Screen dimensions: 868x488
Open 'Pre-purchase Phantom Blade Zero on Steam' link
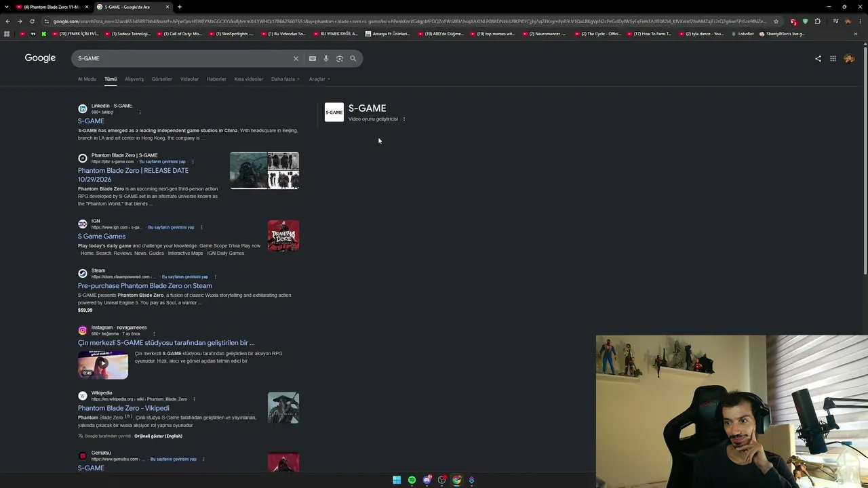coord(145,286)
